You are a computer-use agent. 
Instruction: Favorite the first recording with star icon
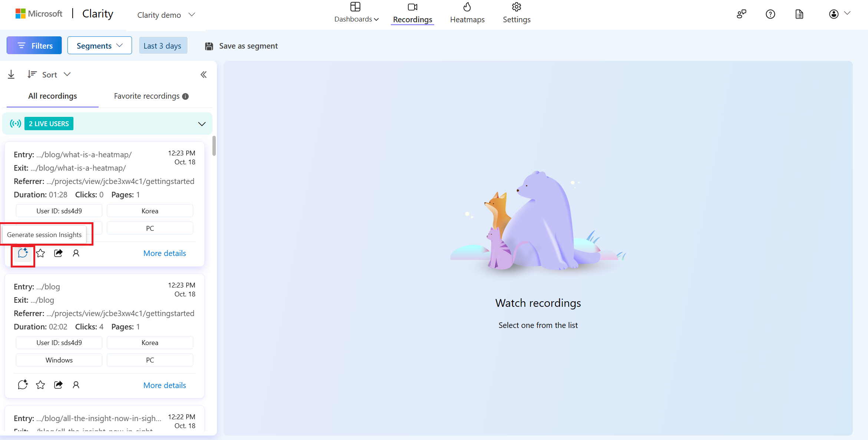pos(40,253)
